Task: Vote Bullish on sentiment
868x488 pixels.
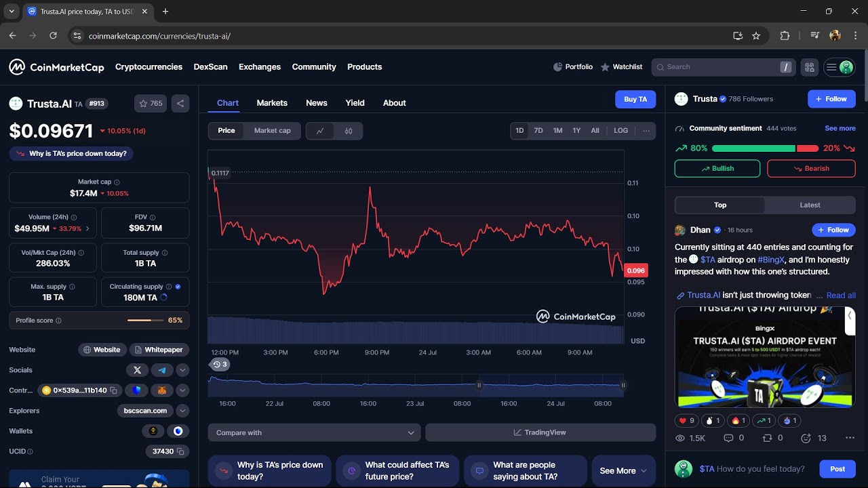Action: point(717,169)
